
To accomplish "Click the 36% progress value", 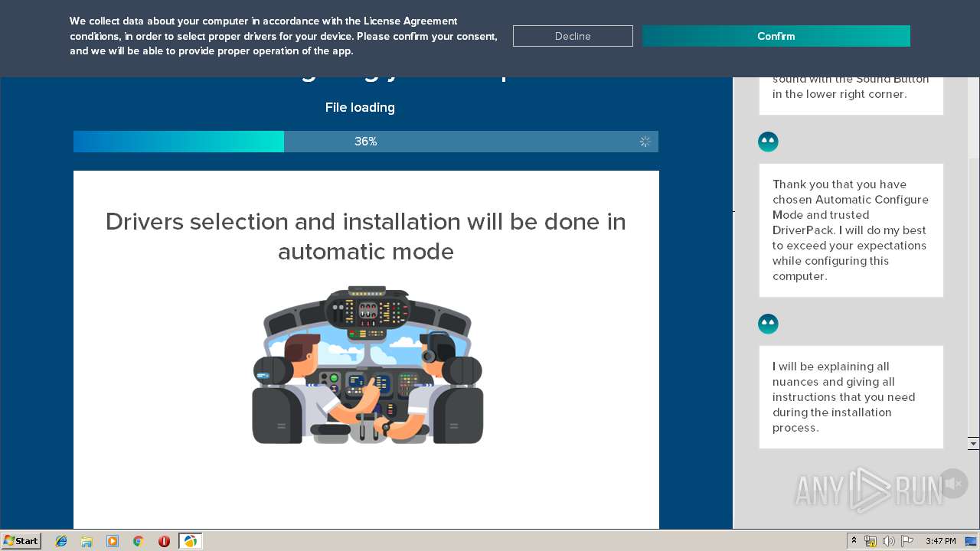I will (366, 142).
